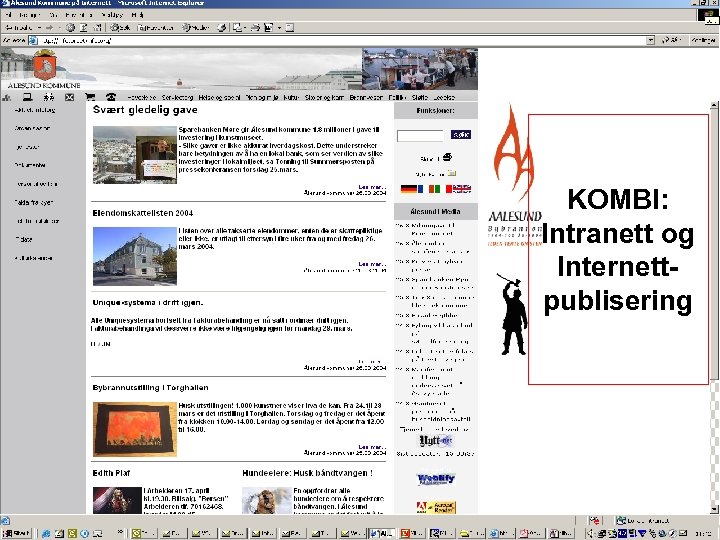Open the Medier media pane in the toolbar
The width and height of the screenshot is (720, 540).
[197, 28]
